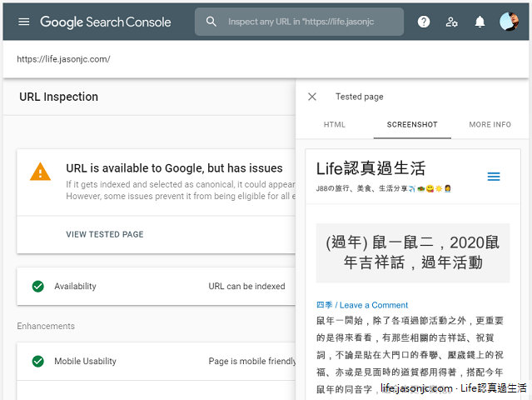Click the Mobile Usability green checkmark
The image size is (532, 400).
(x=38, y=361)
